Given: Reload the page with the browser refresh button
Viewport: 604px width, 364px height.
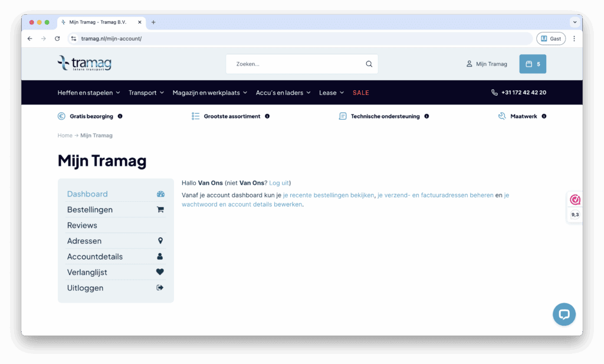Looking at the screenshot, I should tap(57, 38).
